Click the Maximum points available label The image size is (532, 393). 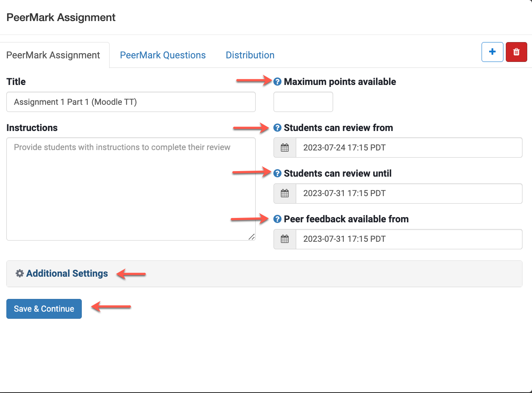pos(340,82)
